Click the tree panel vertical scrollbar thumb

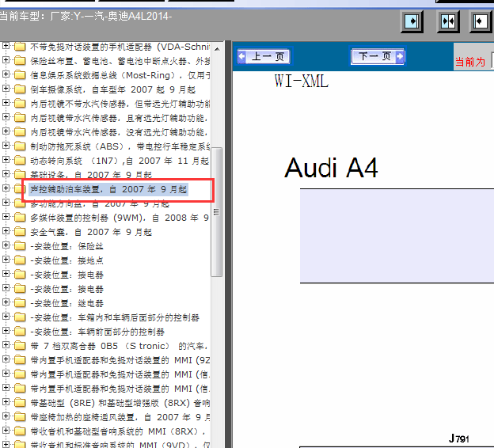(x=217, y=212)
